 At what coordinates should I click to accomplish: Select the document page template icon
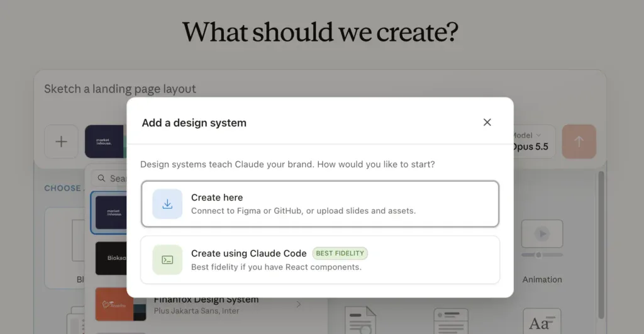coord(360,320)
